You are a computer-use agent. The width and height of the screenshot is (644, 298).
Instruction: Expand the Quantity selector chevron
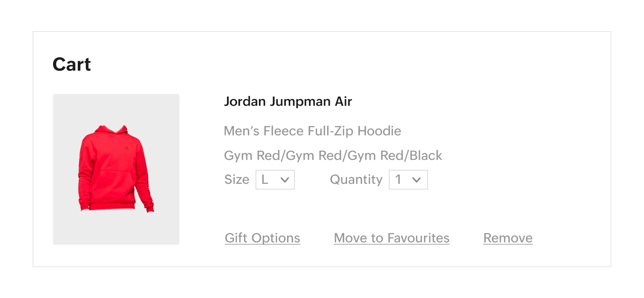(417, 180)
